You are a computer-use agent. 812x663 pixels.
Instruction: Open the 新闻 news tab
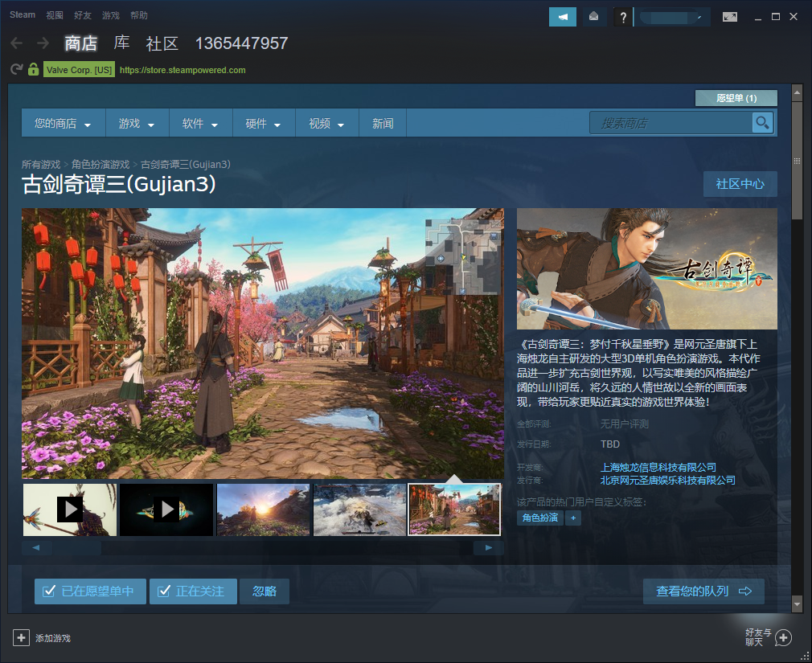pyautogui.click(x=383, y=123)
